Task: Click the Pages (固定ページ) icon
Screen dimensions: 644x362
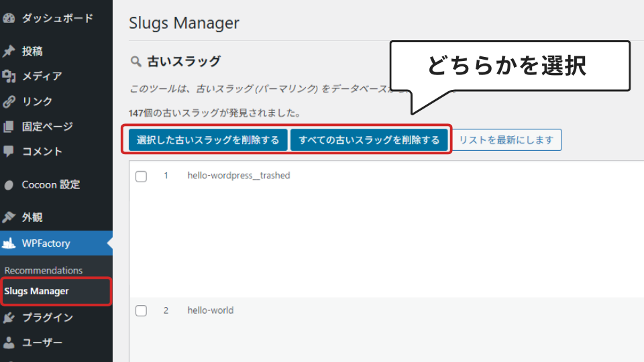Action: 9,127
